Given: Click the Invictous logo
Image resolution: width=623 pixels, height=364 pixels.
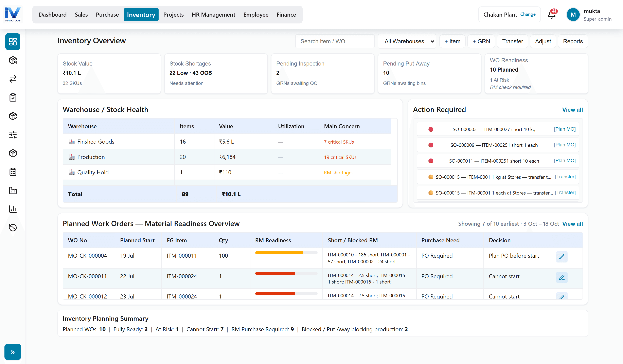Looking at the screenshot, I should click(x=13, y=14).
